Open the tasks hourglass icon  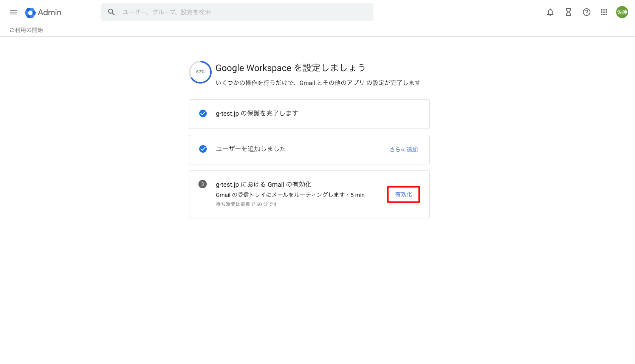[568, 12]
